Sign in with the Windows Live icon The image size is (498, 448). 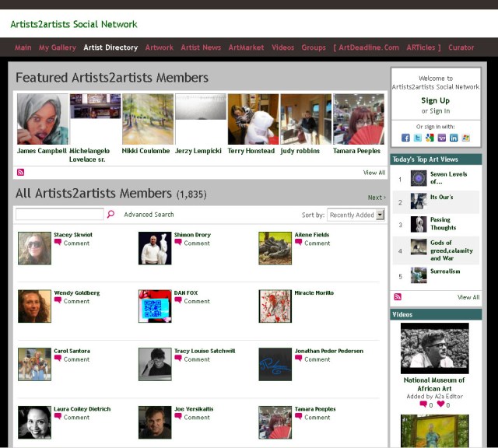(466, 138)
